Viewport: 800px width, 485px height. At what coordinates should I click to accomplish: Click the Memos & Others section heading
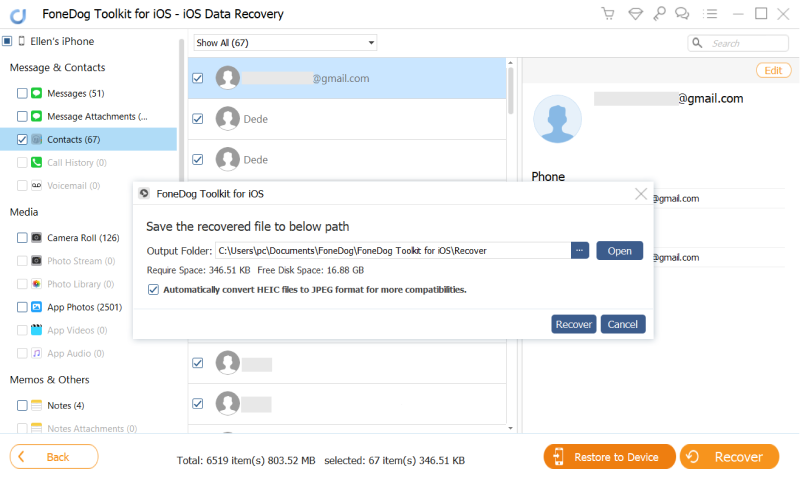coord(49,379)
